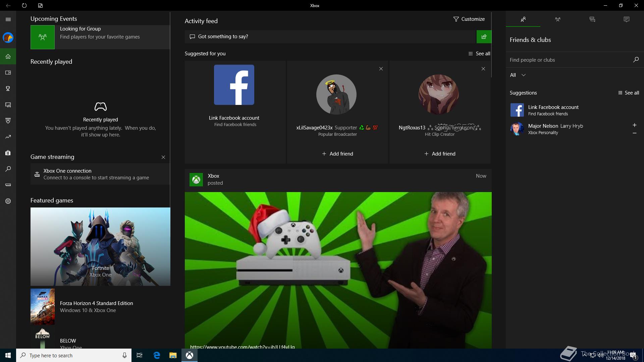
Task: Add Major Nelson with plus icon
Action: [x=634, y=125]
